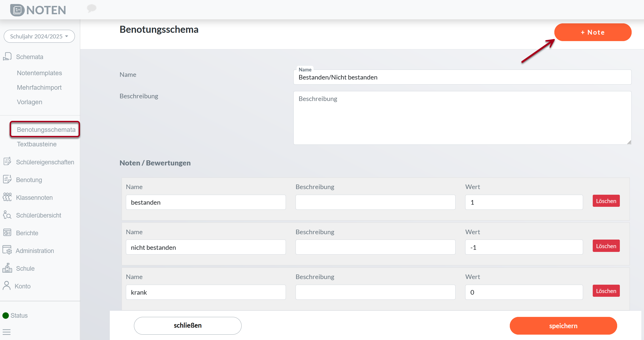Click the green Status indicator
The image size is (644, 340).
click(6, 316)
